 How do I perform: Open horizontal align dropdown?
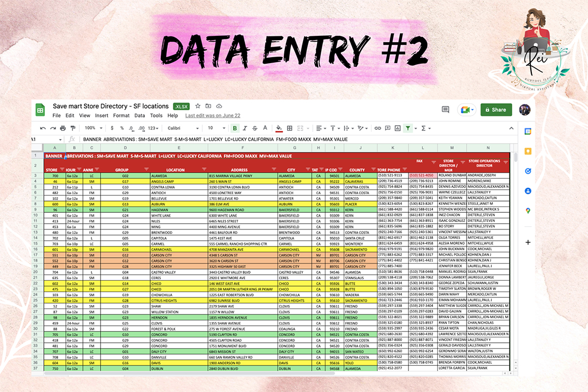(x=321, y=128)
